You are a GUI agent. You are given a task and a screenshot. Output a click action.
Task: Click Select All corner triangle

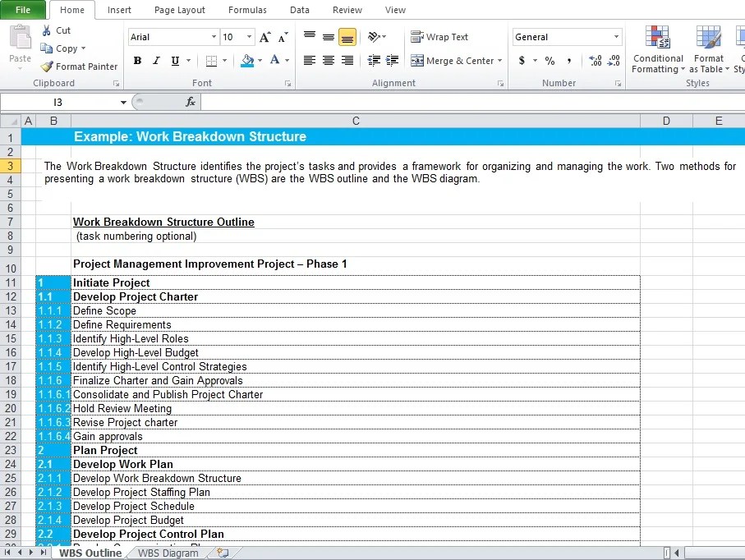(x=11, y=121)
